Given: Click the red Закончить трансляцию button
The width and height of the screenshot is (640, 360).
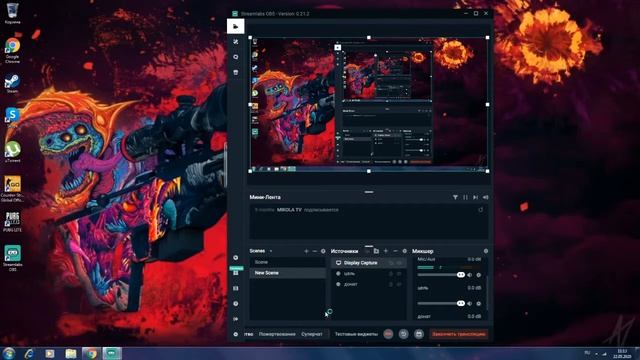Looking at the screenshot, I should click(459, 334).
